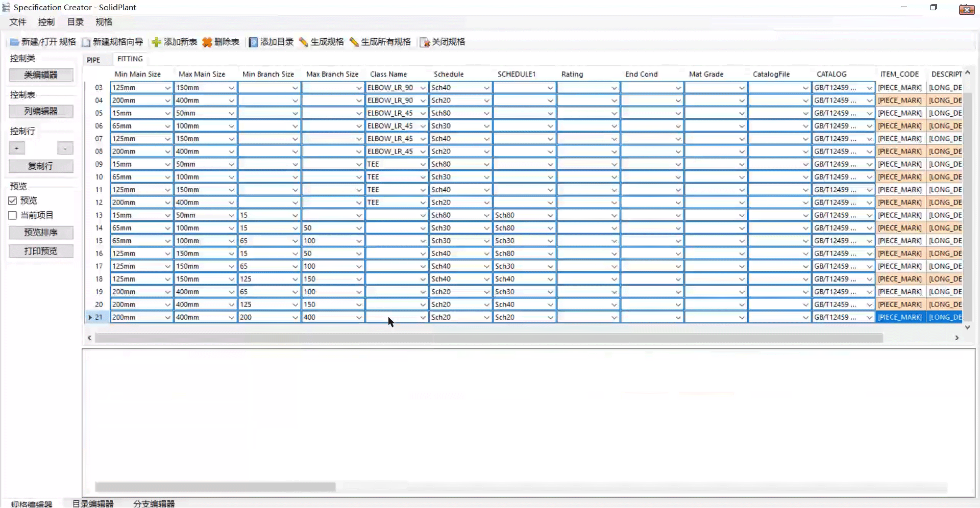Select the FITTING tab
The image size is (980, 508).
[130, 59]
